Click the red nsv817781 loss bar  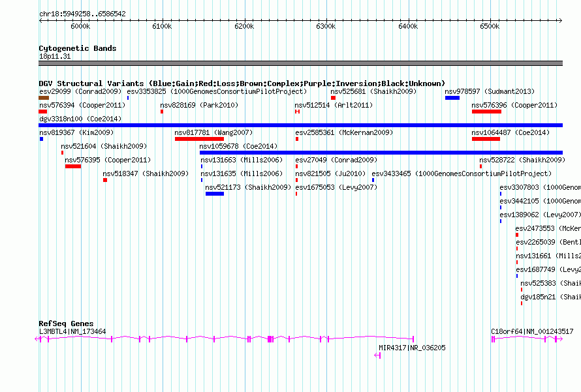pyautogui.click(x=199, y=139)
